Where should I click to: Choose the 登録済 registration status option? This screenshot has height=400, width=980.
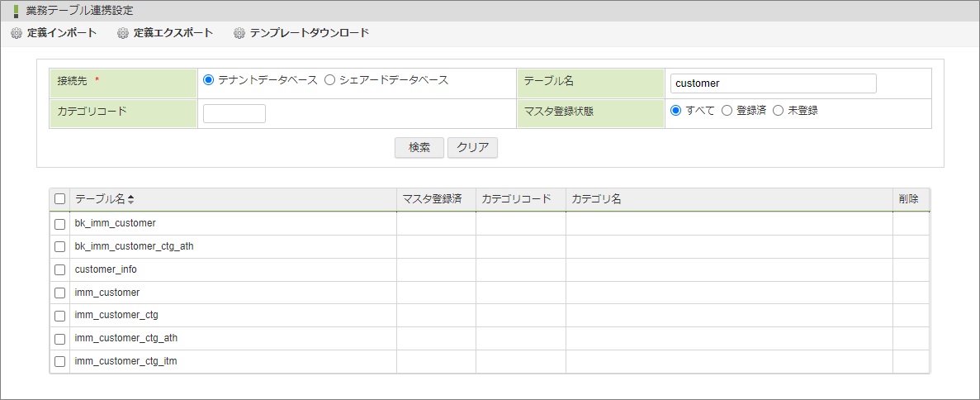pos(727,110)
